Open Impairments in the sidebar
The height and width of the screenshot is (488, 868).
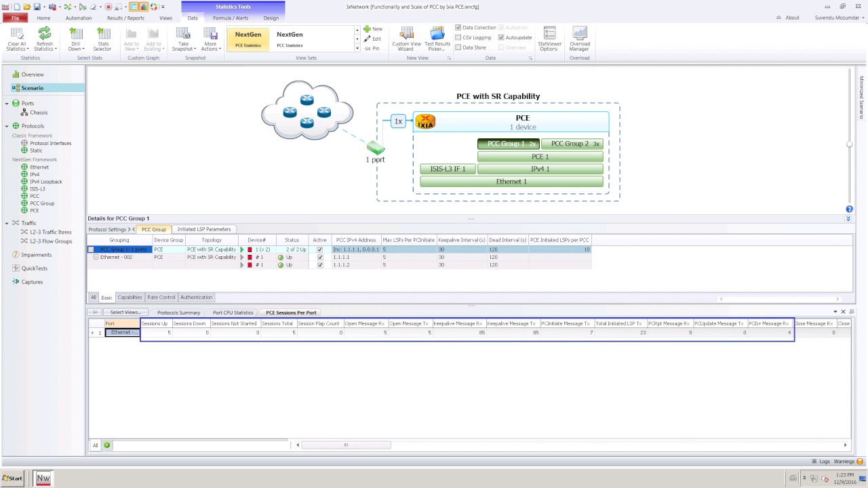[32, 255]
